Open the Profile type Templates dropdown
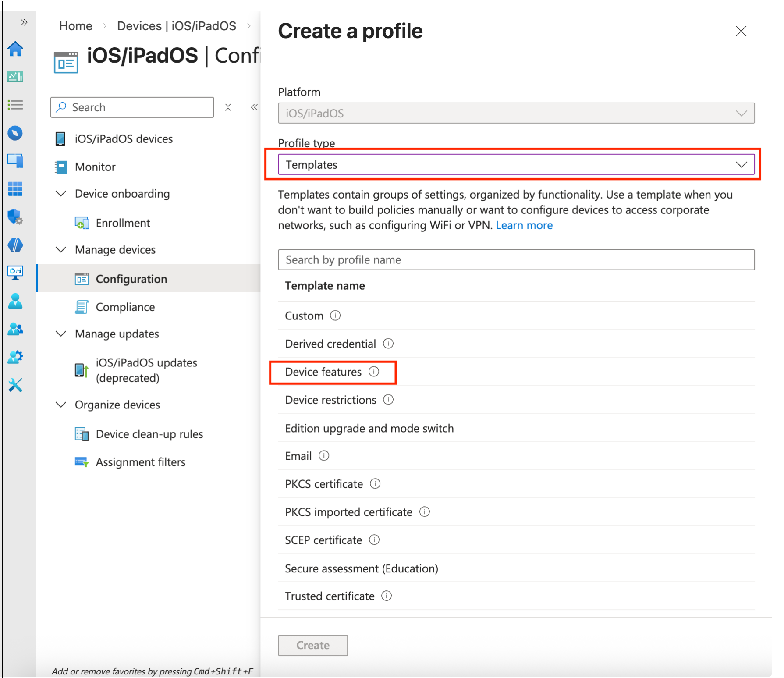Image resolution: width=784 pixels, height=678 pixels. click(516, 165)
